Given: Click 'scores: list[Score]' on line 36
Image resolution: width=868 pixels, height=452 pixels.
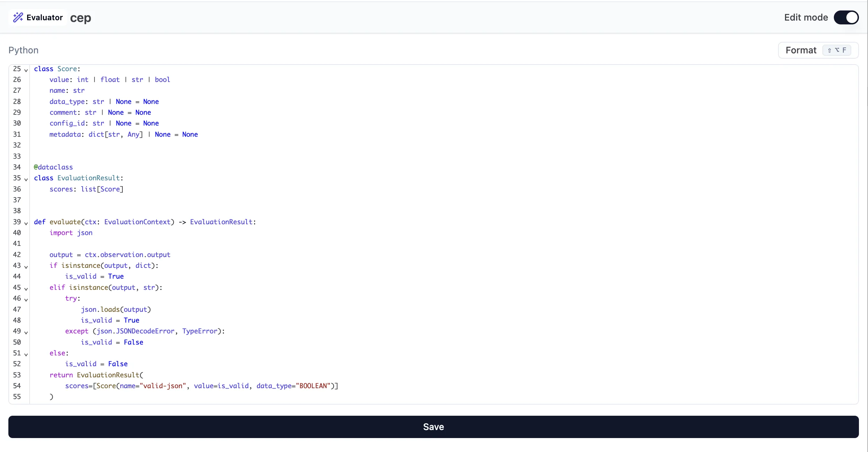Looking at the screenshot, I should (x=86, y=189).
